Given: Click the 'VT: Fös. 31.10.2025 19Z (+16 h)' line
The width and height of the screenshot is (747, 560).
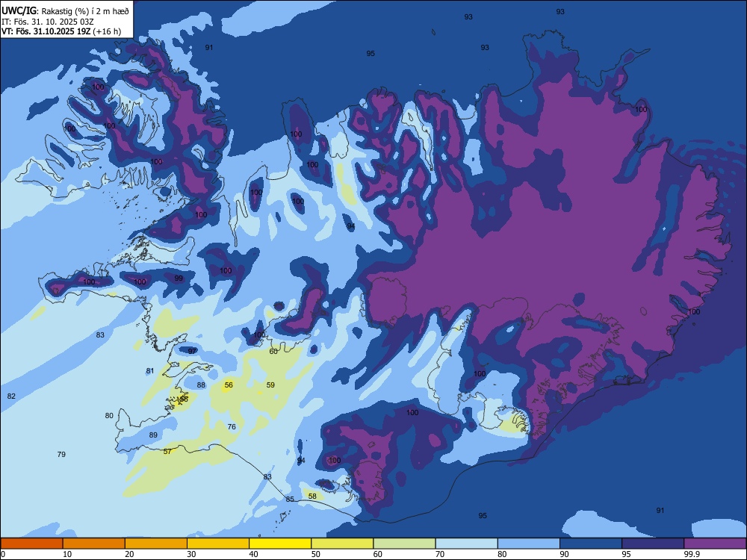Looking at the screenshot, I should (x=61, y=31).
